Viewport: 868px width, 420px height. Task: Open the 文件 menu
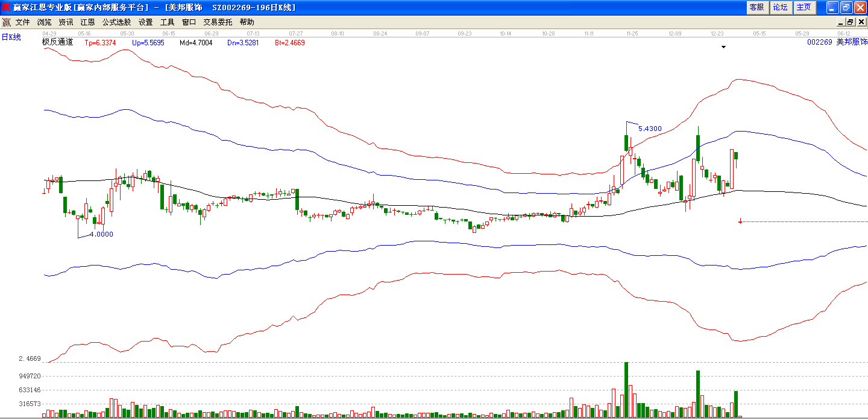point(23,22)
